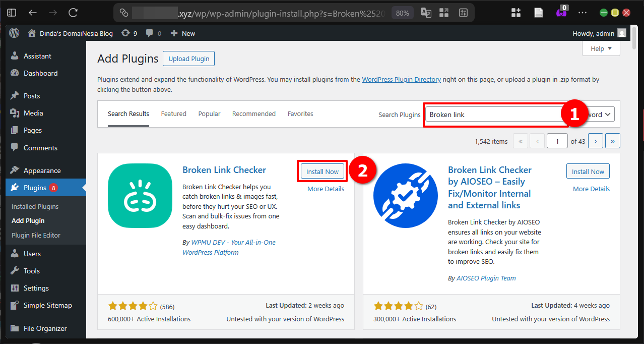This screenshot has height=344, width=644.
Task: Open the browser extensions puzzle icon
Action: pos(516,12)
